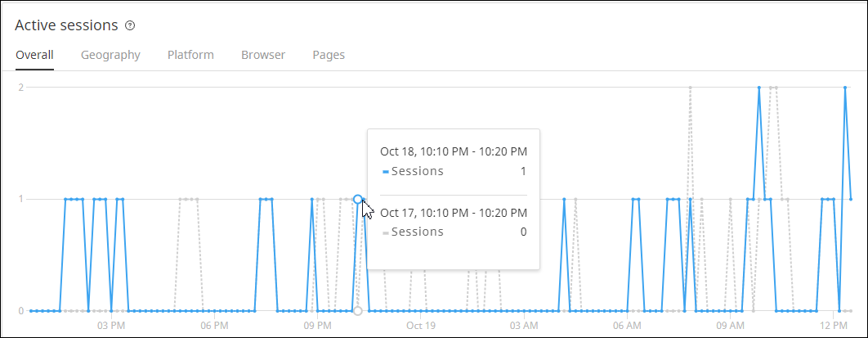Open the Geography tab
The width and height of the screenshot is (868, 338).
[x=110, y=55]
